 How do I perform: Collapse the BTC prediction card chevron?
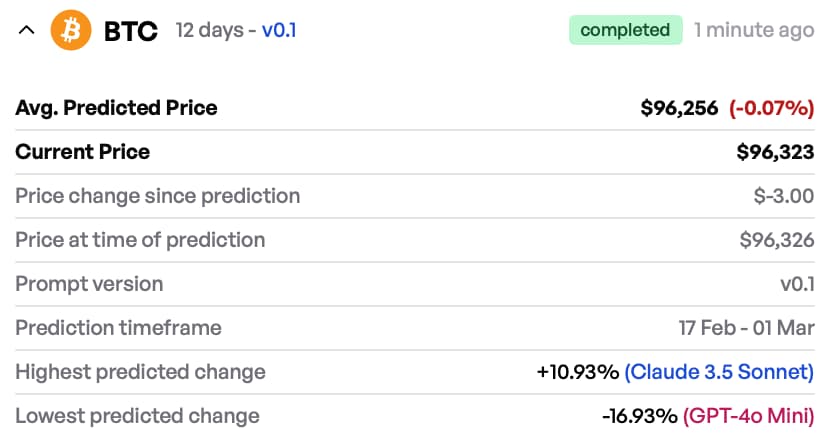(x=27, y=31)
